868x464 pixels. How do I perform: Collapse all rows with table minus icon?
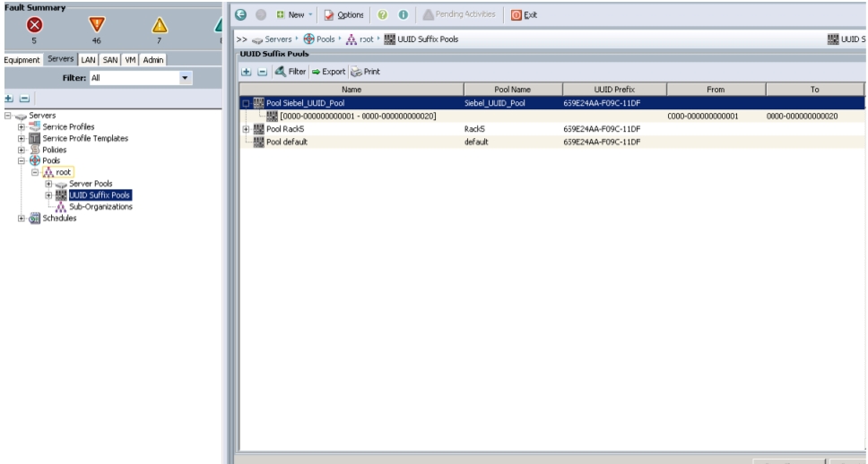pyautogui.click(x=263, y=72)
